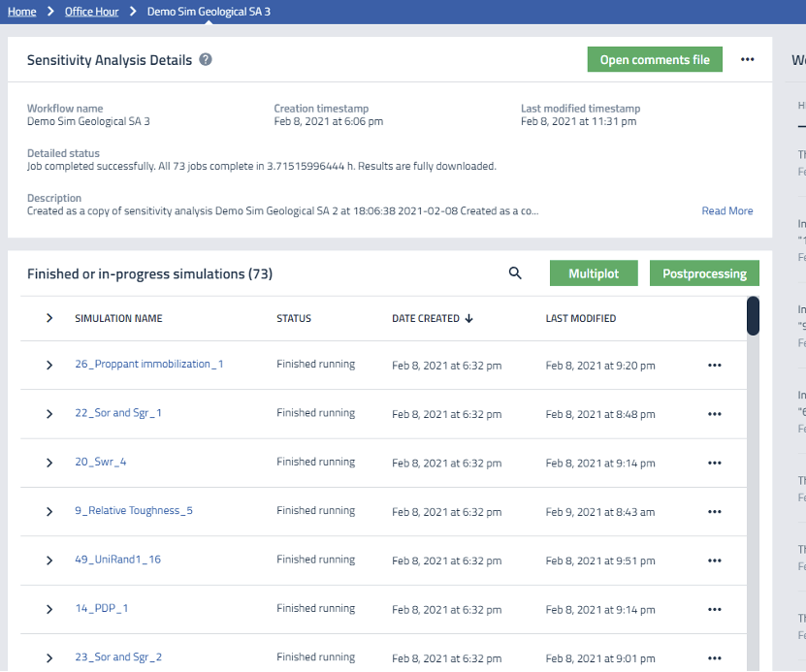Screen dimensions: 806x672
Task: Open the options menu for 49_UniRand1_16
Action: [x=715, y=560]
